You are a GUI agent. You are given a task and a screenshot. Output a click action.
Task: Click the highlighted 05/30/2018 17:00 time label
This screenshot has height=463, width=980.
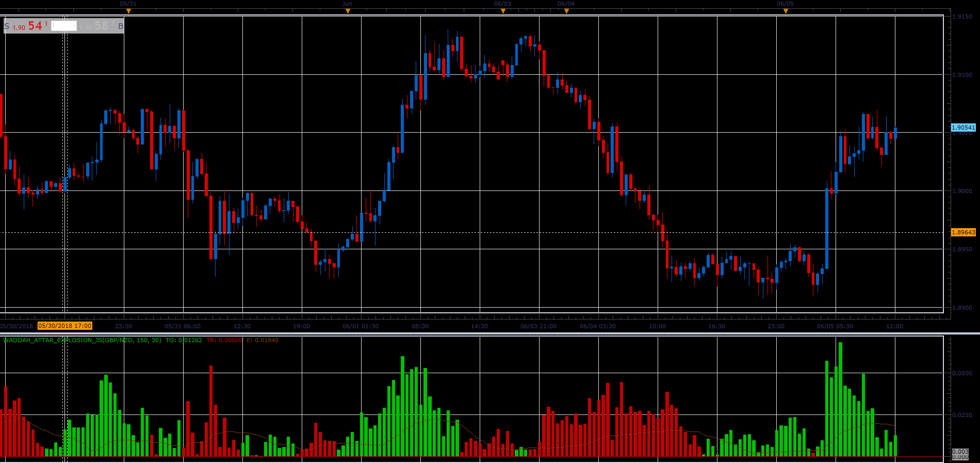(65, 326)
